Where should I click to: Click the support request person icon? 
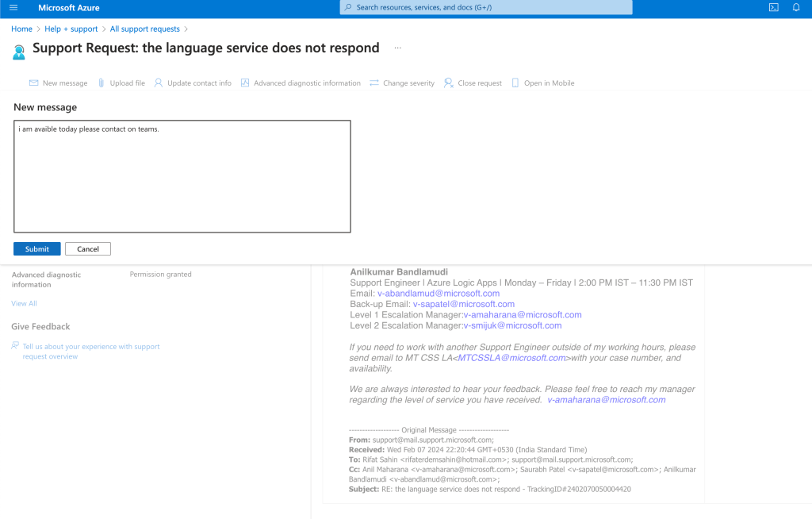19,52
